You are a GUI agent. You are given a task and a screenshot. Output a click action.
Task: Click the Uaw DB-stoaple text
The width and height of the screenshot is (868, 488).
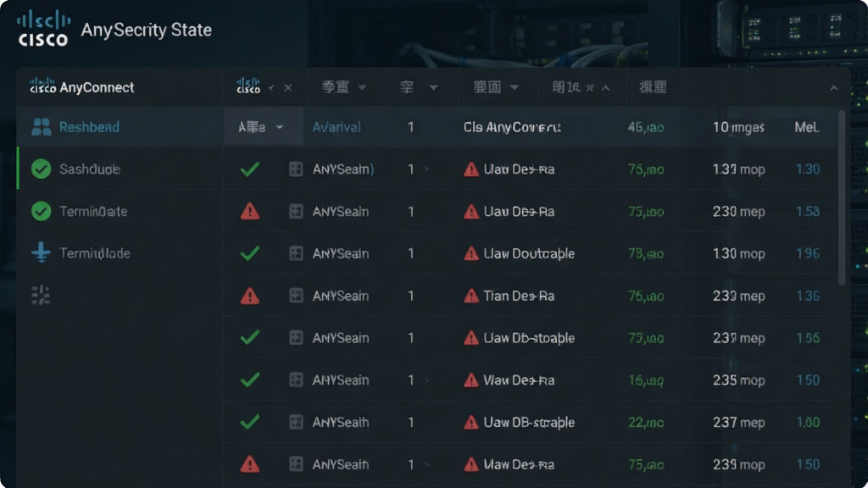529,337
